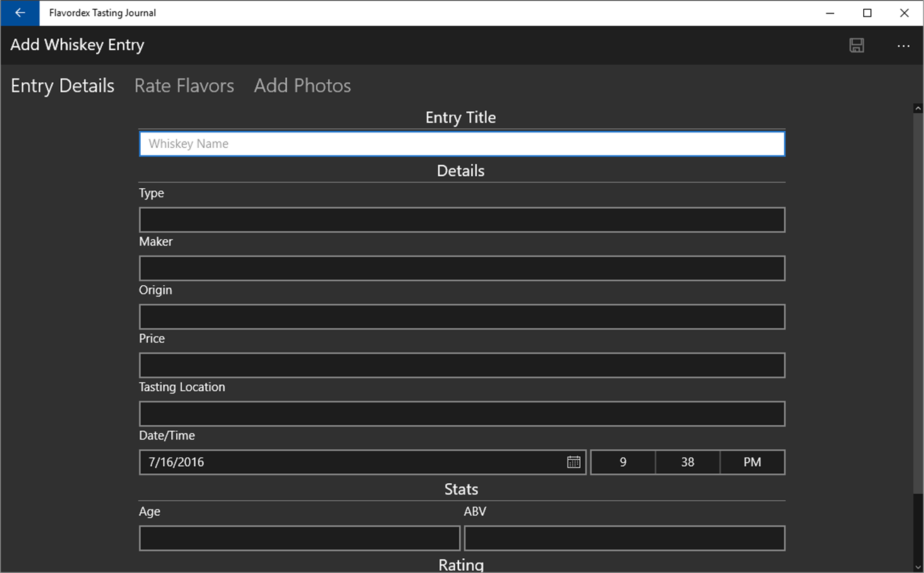Focus the Whiskey Name input field
924x573 pixels.
pyautogui.click(x=462, y=144)
